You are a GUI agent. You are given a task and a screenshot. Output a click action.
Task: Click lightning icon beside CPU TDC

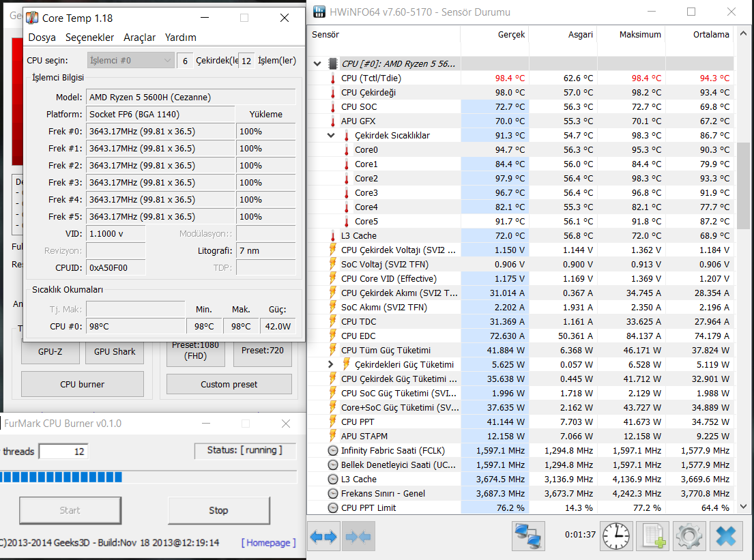[333, 321]
